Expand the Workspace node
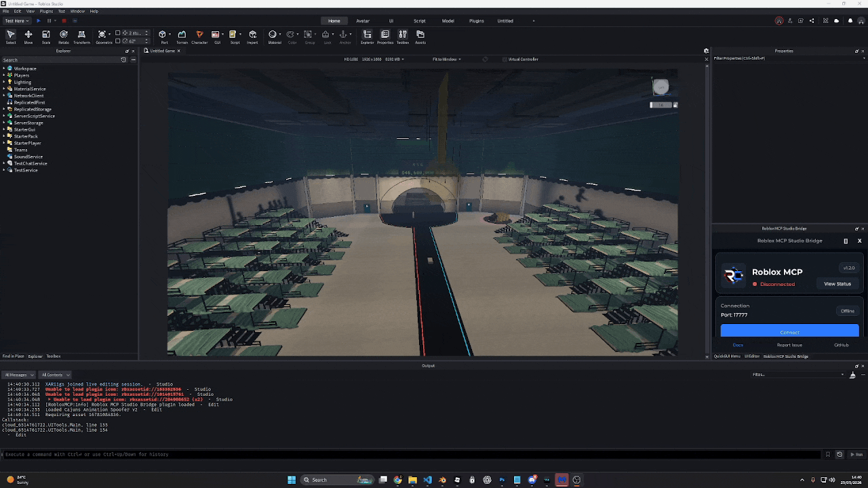Screen dimensions: 868x488 point(4,68)
